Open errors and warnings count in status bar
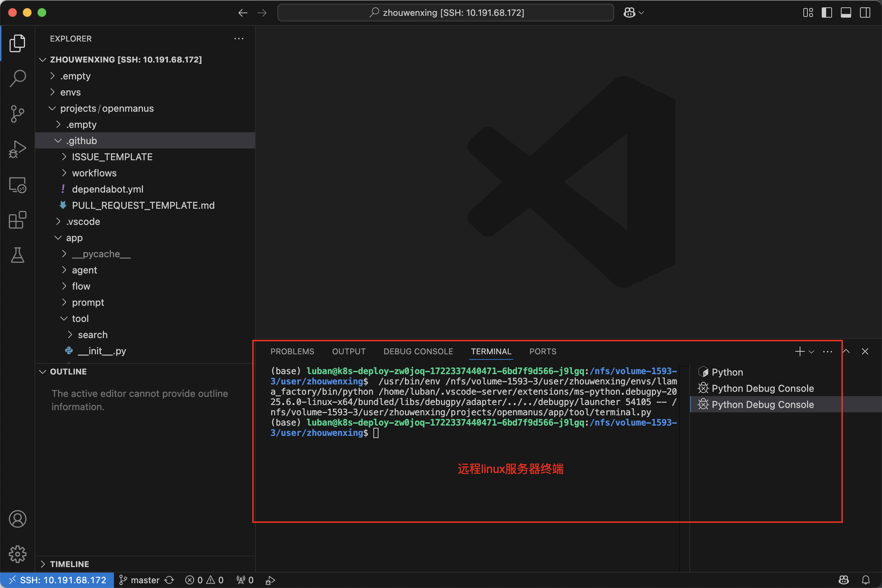 click(x=204, y=580)
